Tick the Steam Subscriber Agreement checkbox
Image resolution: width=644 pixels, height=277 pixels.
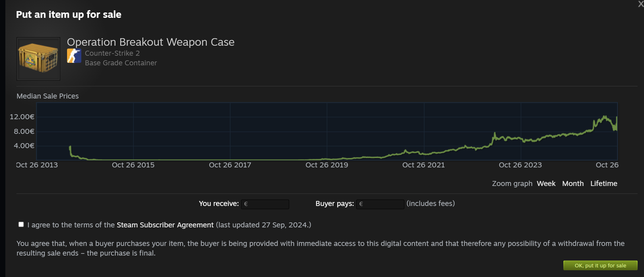21,225
